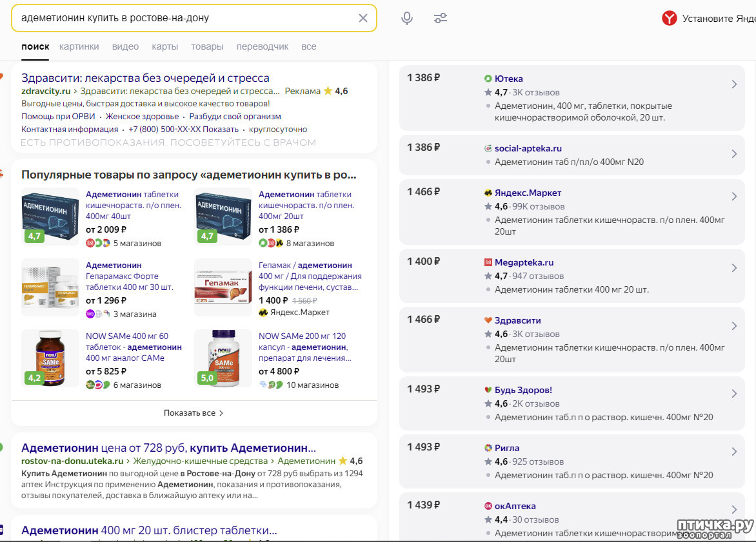Click the red Yandex browser logo icon
756x542 pixels.
click(669, 18)
